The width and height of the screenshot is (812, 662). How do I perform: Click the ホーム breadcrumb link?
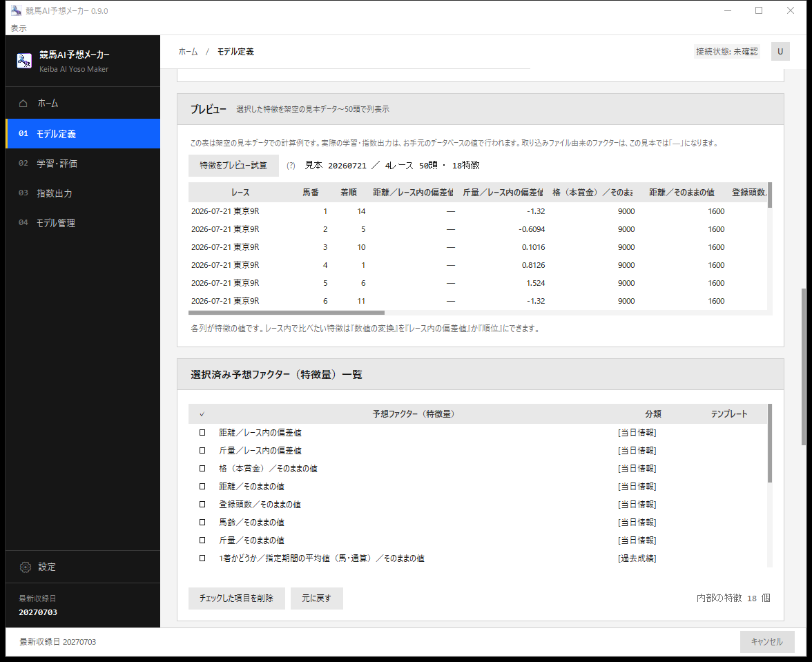coord(188,52)
